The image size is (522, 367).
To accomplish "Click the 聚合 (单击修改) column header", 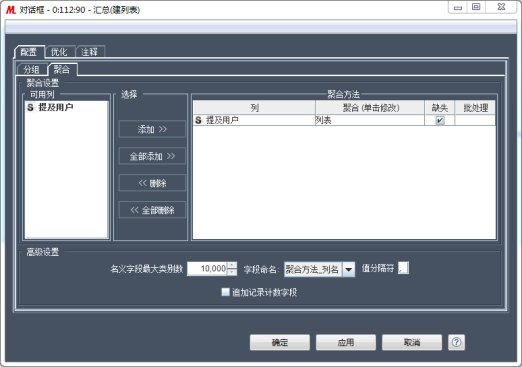I will 370,108.
